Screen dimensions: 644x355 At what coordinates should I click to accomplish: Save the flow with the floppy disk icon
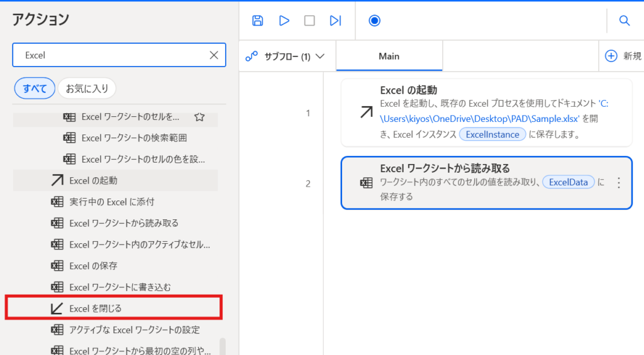coord(257,21)
